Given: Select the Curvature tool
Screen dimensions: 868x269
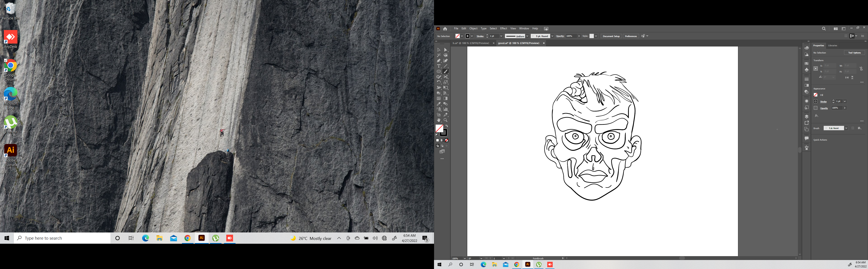Looking at the screenshot, I should (446, 60).
